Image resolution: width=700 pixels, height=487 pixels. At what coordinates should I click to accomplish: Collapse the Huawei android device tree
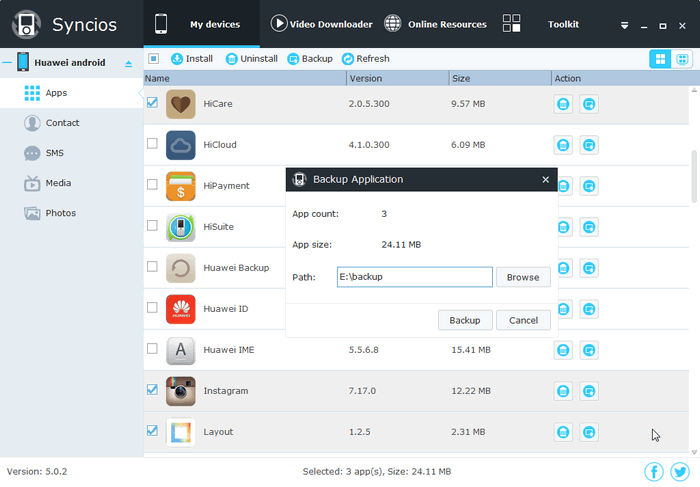[x=7, y=62]
